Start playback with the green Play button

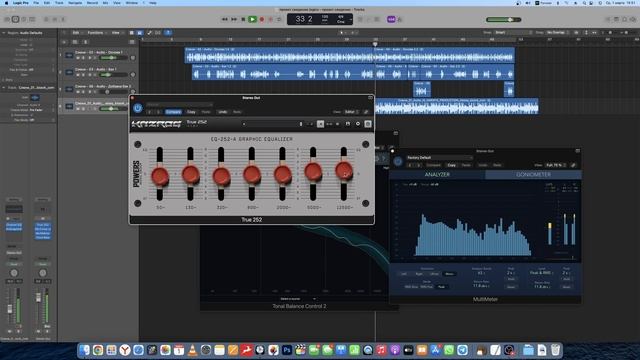(252, 19)
